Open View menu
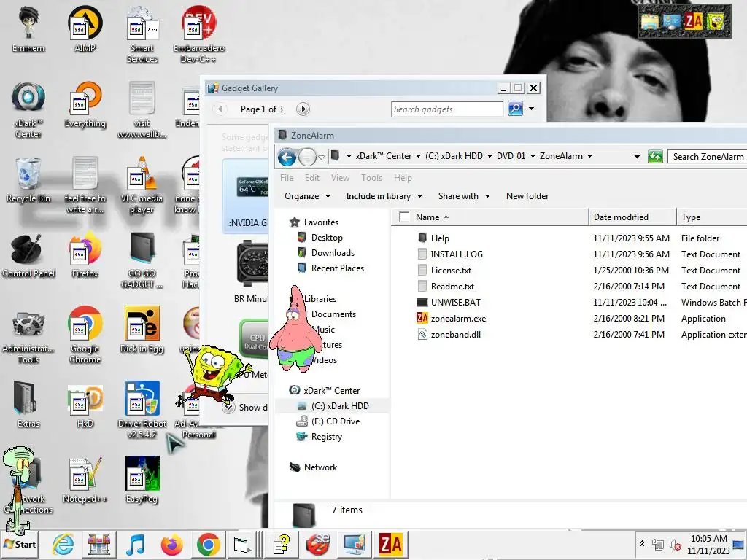The image size is (747, 560). (340, 178)
